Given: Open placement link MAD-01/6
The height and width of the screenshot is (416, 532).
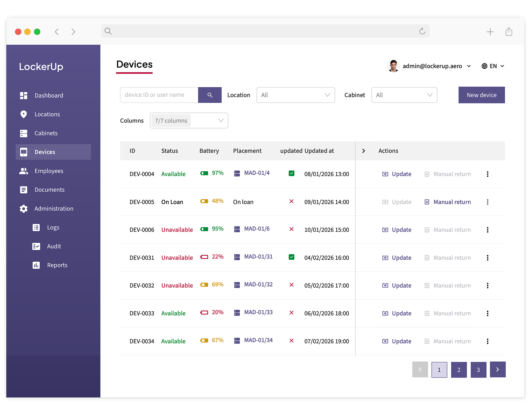Looking at the screenshot, I should (257, 229).
